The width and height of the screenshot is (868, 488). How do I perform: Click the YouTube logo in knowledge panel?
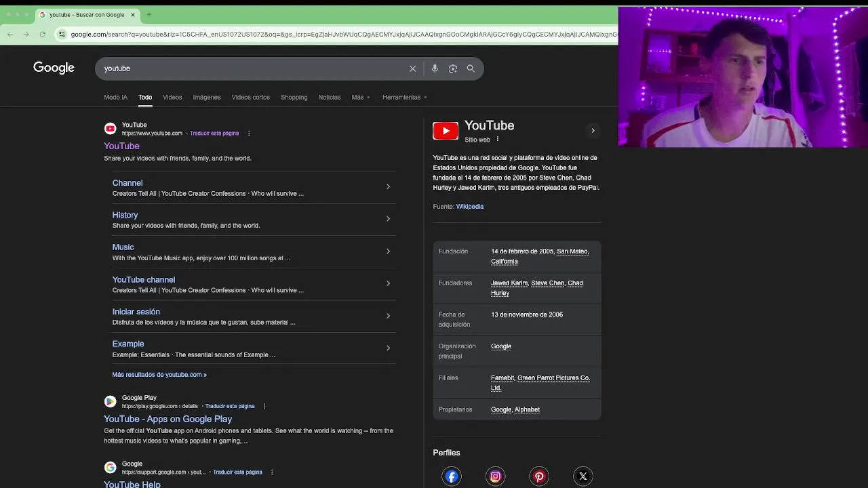[446, 131]
